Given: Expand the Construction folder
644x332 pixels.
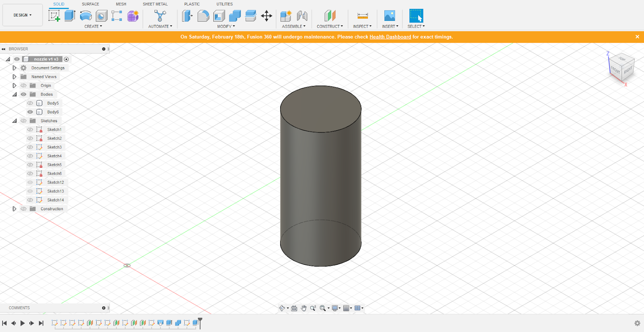Looking at the screenshot, I should 14,209.
